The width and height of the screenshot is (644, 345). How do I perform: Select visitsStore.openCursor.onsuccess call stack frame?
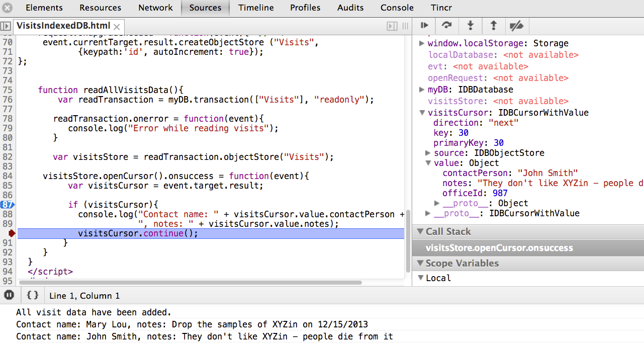tap(499, 248)
